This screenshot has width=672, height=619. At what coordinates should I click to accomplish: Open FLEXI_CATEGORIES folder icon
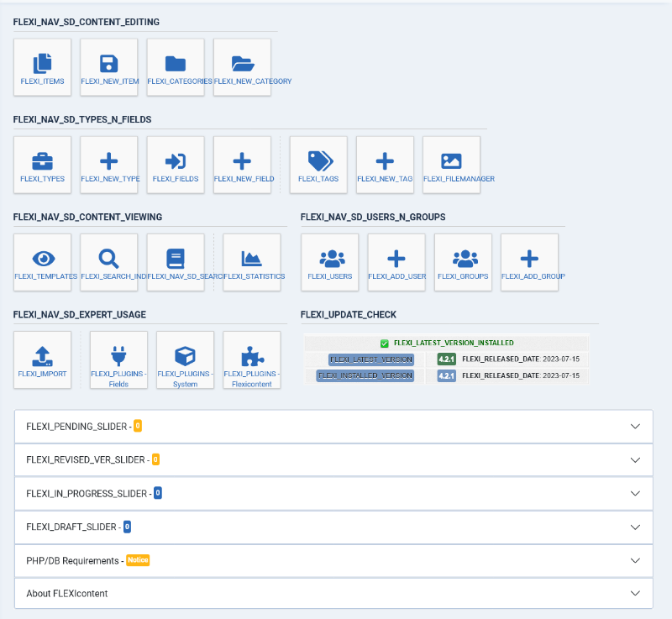[x=176, y=63]
